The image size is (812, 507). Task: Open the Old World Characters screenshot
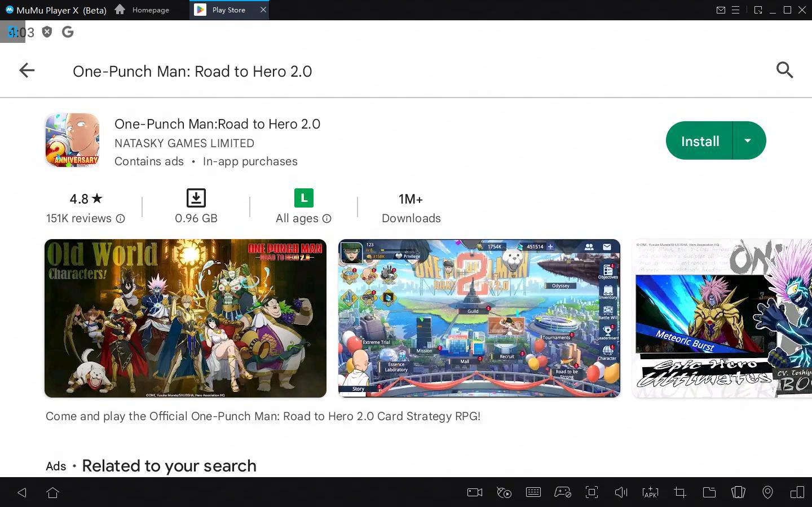point(186,318)
